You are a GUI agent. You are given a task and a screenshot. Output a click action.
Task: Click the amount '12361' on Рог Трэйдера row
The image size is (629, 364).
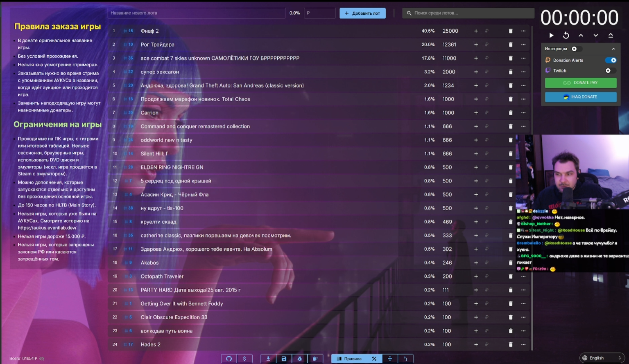(x=449, y=45)
